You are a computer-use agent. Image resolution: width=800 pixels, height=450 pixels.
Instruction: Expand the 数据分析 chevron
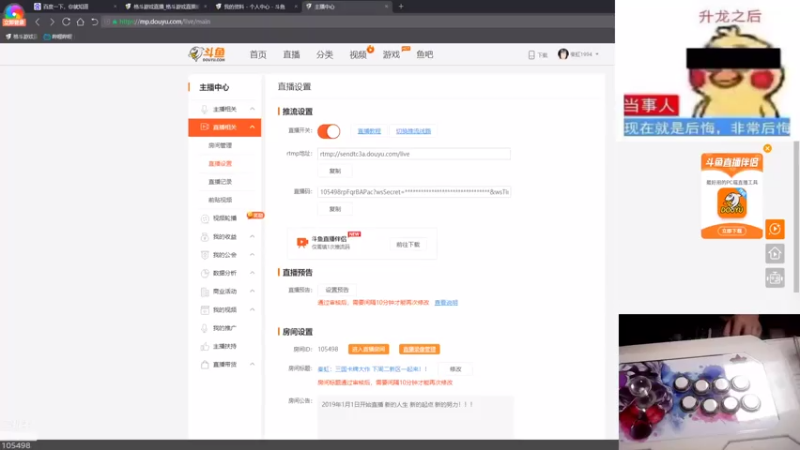point(252,273)
